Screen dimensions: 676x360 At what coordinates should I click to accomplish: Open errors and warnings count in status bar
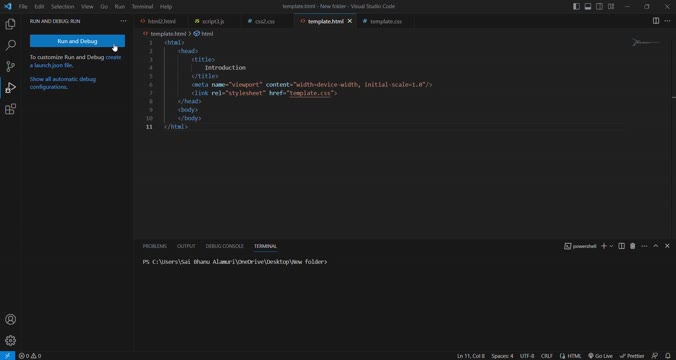(30, 356)
